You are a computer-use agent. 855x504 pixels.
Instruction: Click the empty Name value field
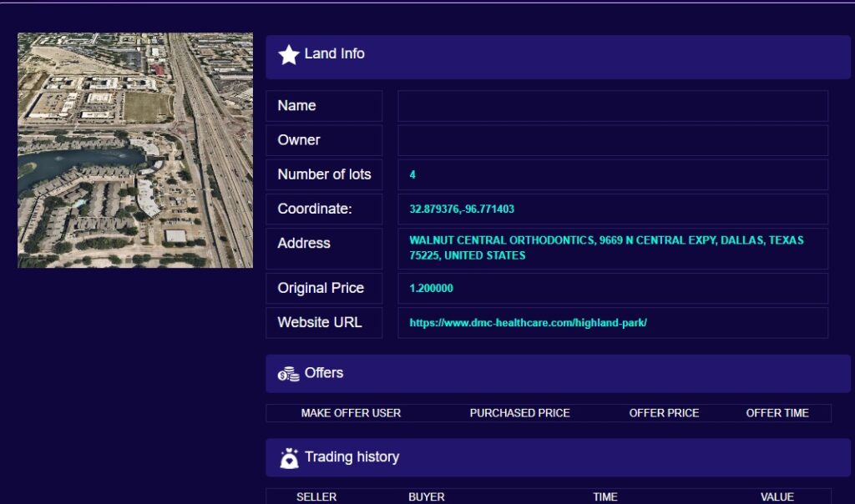tap(613, 106)
